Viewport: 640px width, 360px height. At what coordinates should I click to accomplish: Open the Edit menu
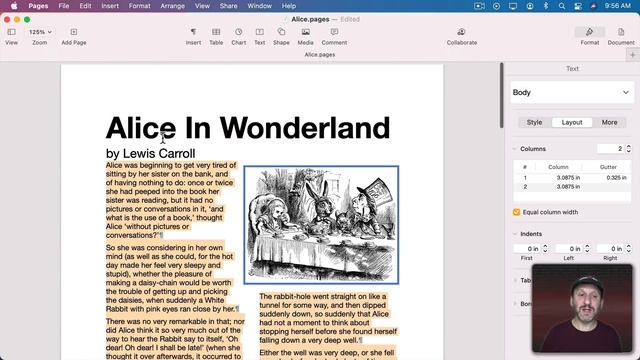tap(85, 6)
